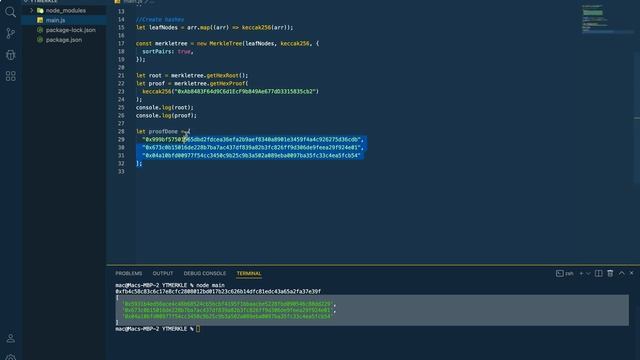Select the TERMINAL tab
Viewport: 640px width, 360px height.
(x=249, y=273)
